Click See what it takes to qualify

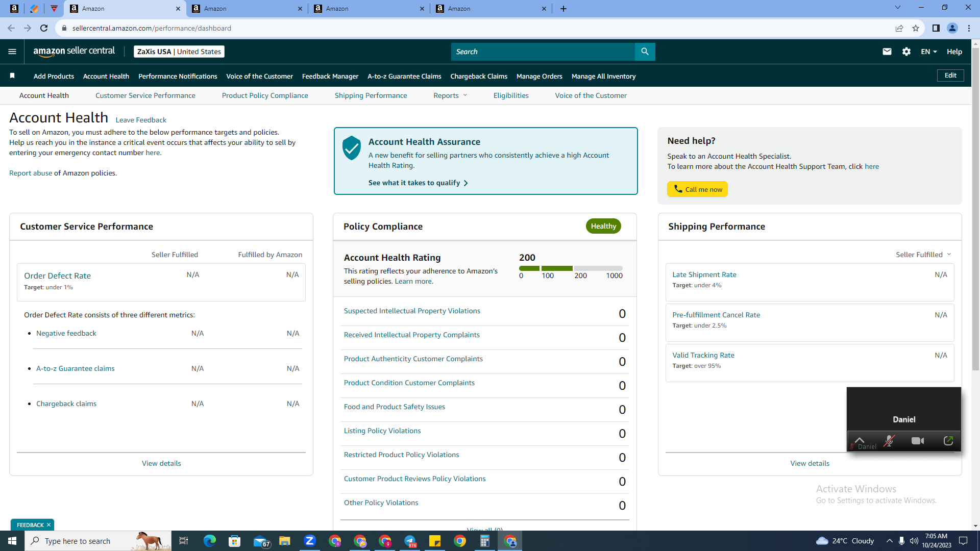418,183
